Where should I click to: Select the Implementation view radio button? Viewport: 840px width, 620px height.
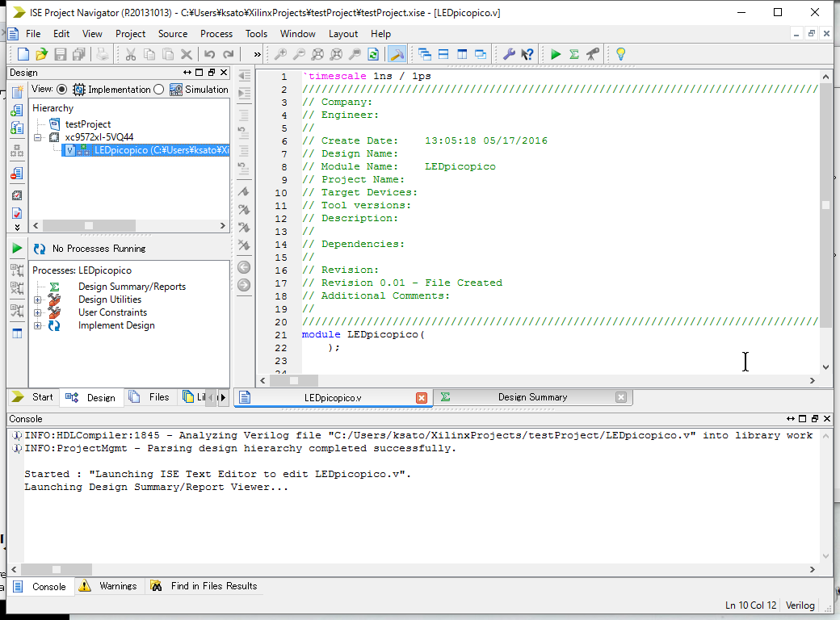point(62,90)
